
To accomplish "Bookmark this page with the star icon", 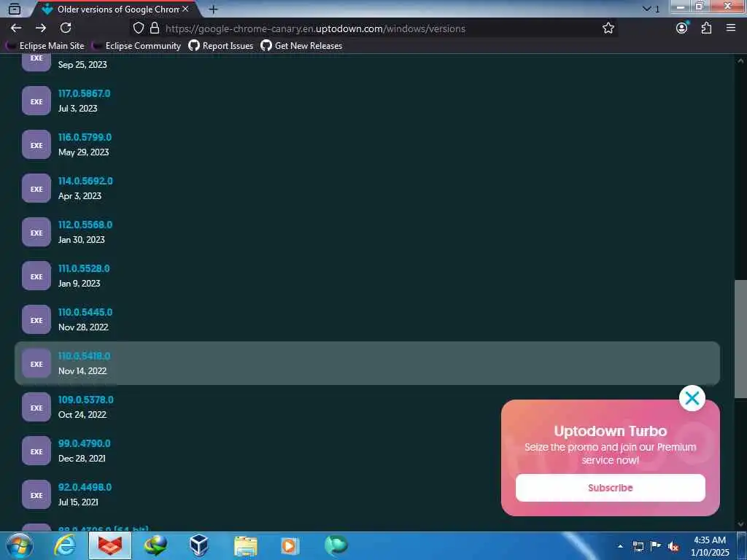I will 608,28.
